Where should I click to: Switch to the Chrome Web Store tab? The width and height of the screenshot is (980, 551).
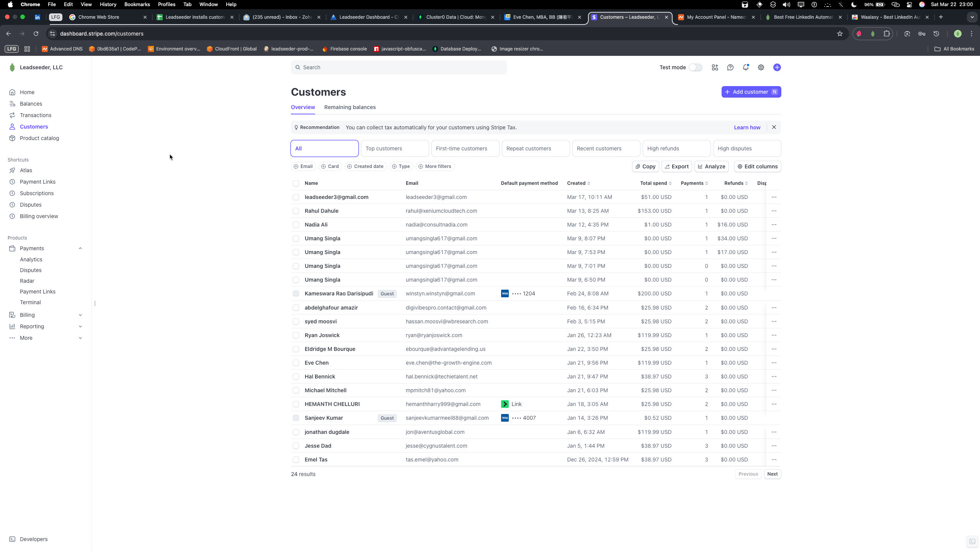click(108, 17)
